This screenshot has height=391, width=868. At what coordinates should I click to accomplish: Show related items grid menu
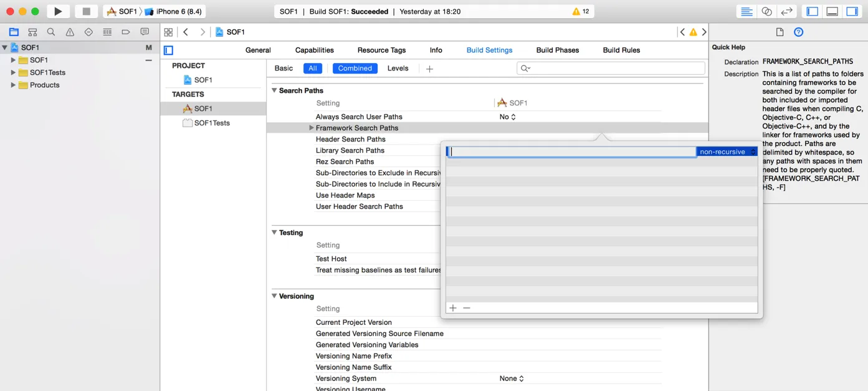click(168, 32)
